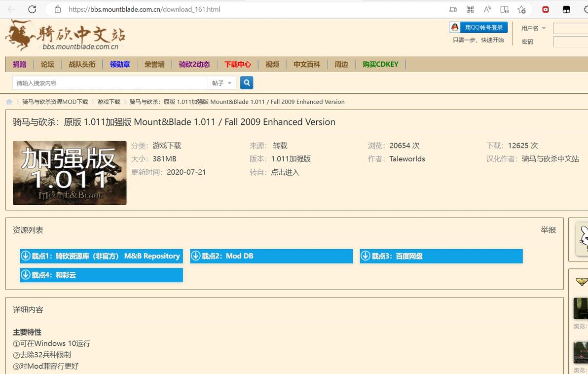Open the 骑砍2动态 nav item

point(194,64)
